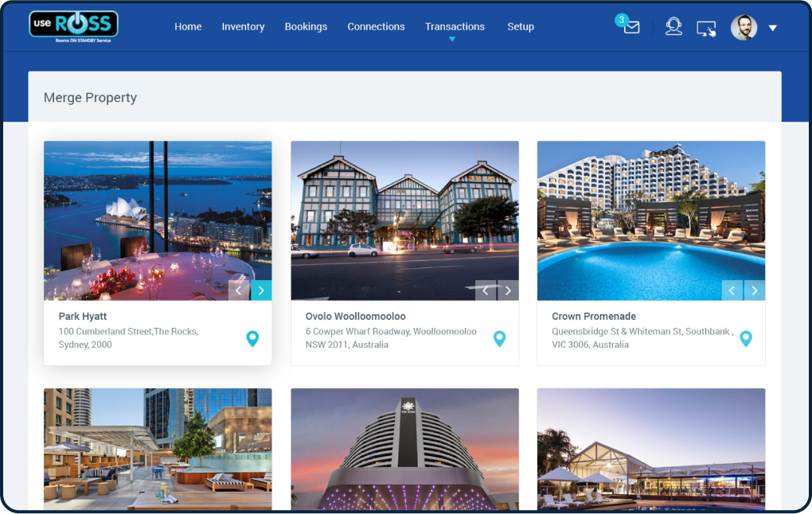Viewport: 812px width, 514px height.
Task: Go to the Home menu
Action: pyautogui.click(x=188, y=26)
